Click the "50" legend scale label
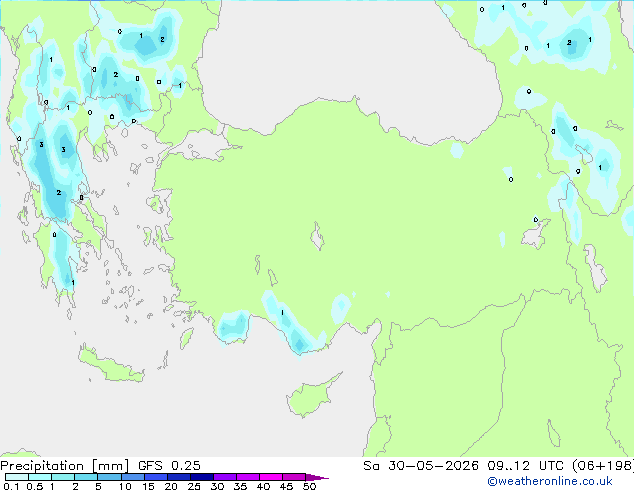634x490 pixels. [309, 486]
